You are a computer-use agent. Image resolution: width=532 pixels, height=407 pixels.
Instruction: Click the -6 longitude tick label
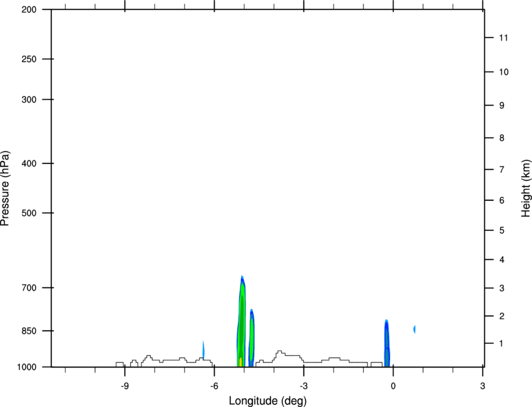pyautogui.click(x=214, y=386)
